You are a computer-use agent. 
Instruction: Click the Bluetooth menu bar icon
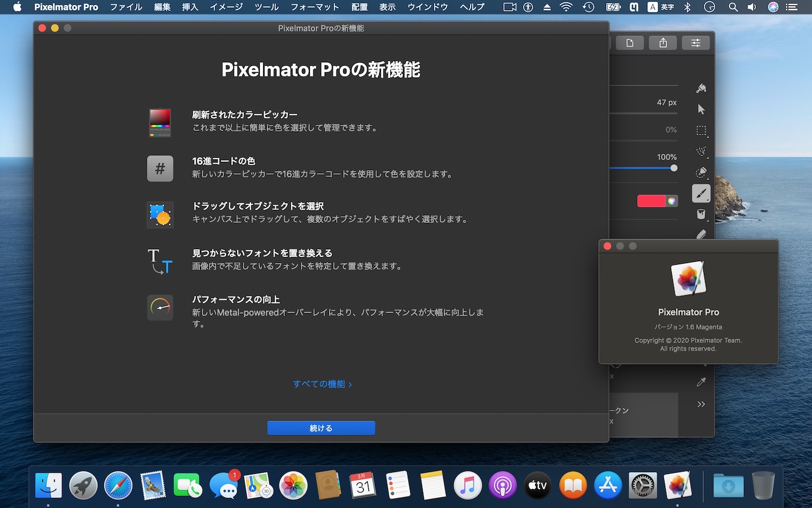point(687,7)
